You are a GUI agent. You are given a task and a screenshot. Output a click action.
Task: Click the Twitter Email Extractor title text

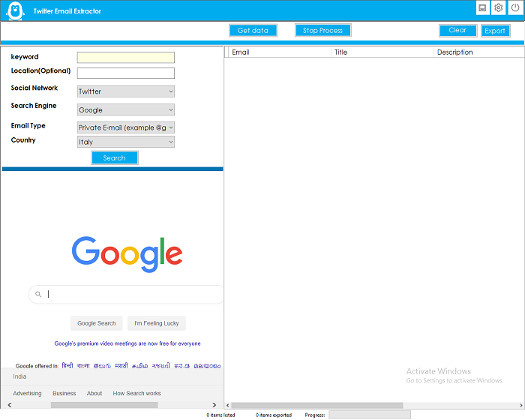(67, 11)
